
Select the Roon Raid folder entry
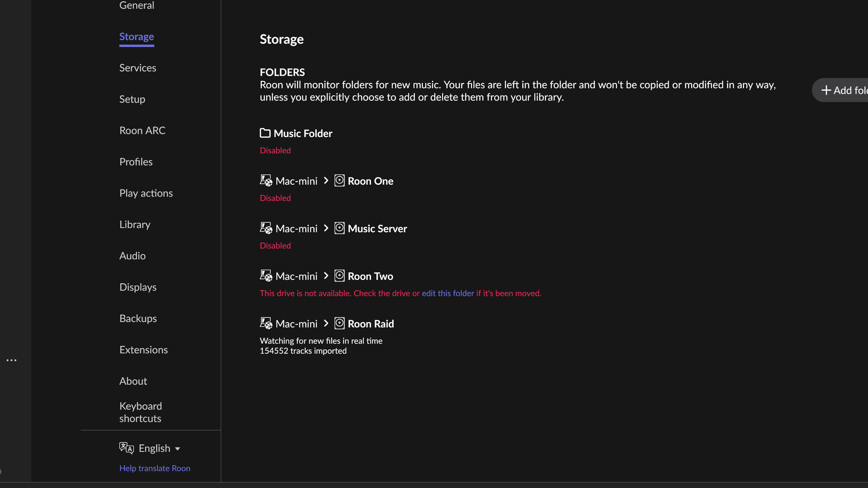(371, 324)
